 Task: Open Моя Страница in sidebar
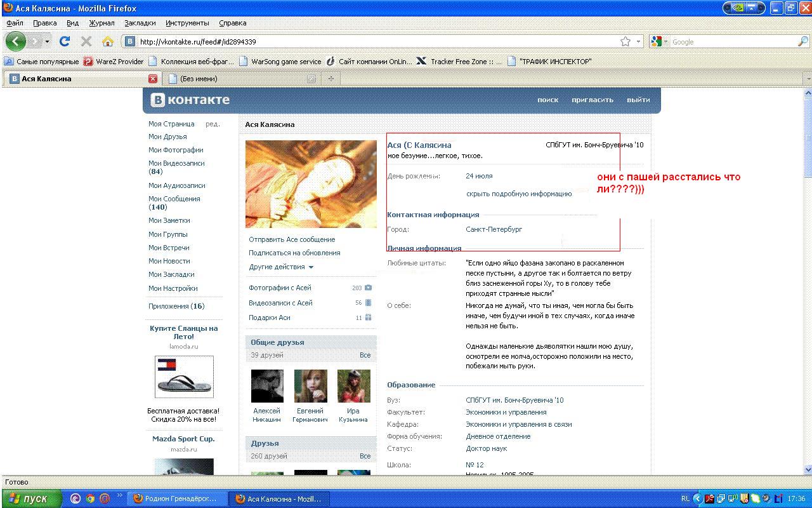tap(171, 124)
